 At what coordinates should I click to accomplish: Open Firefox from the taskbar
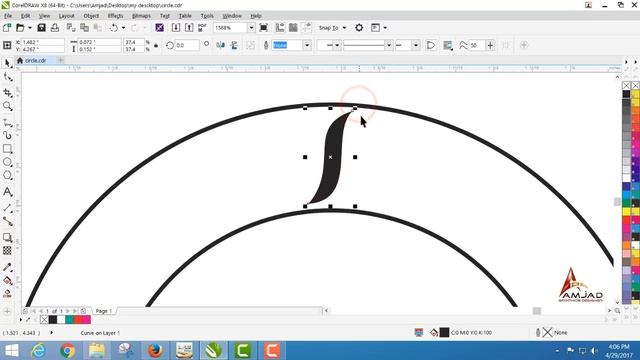pos(155,351)
